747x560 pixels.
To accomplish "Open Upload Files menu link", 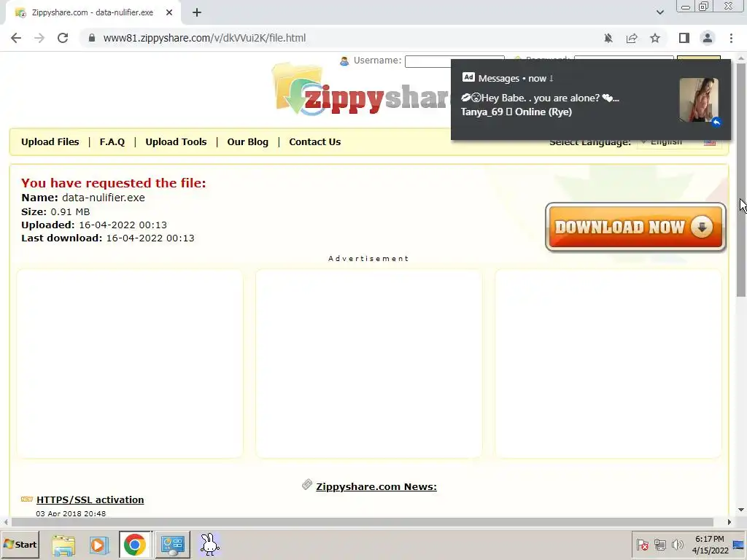I will pos(50,142).
